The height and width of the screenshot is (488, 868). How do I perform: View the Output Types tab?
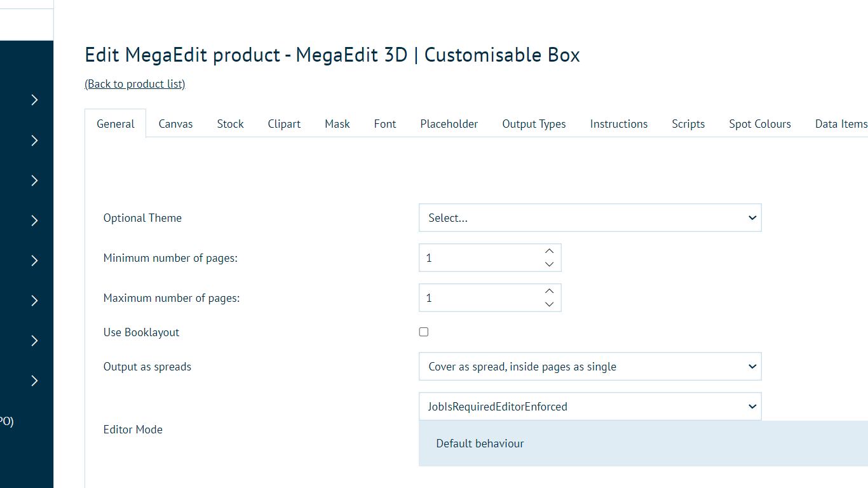(534, 124)
